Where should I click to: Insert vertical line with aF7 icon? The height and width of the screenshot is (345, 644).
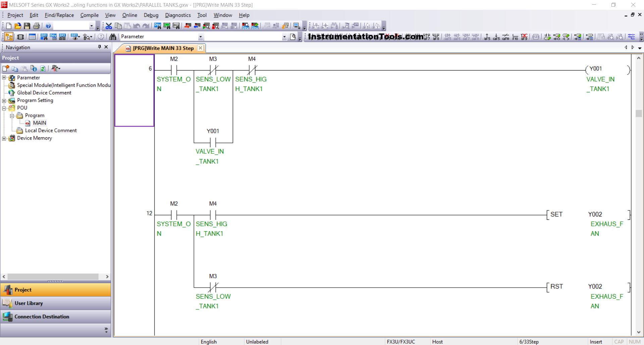click(427, 37)
